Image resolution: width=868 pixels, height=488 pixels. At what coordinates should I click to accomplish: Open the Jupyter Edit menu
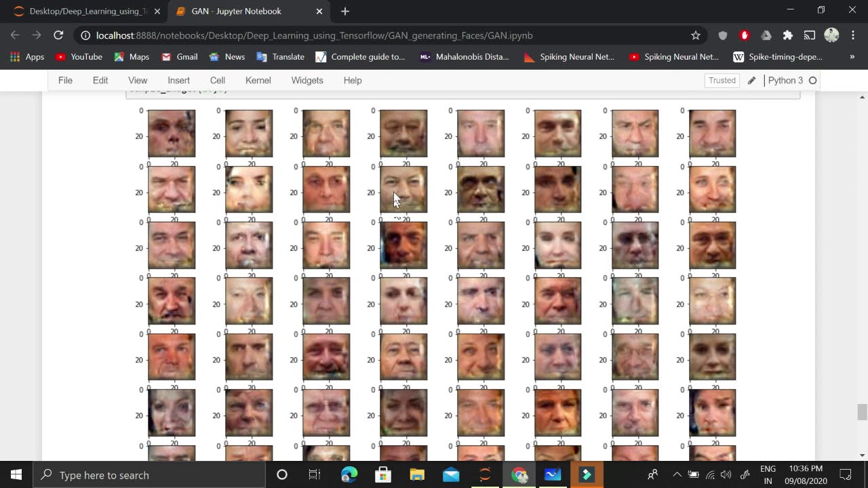tap(100, 80)
